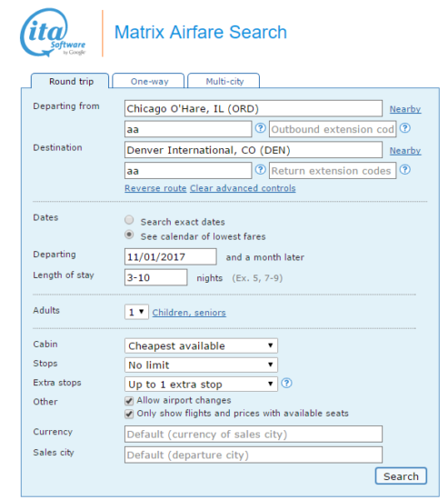Viewport: 448px width, 500px height.
Task: Open help icon beside outbound routing codes field
Action: click(x=261, y=128)
